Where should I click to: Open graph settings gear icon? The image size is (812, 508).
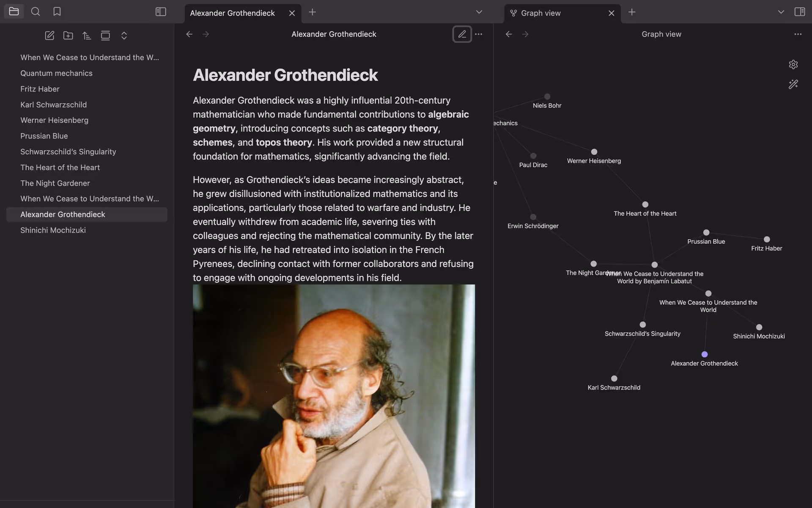tap(793, 64)
